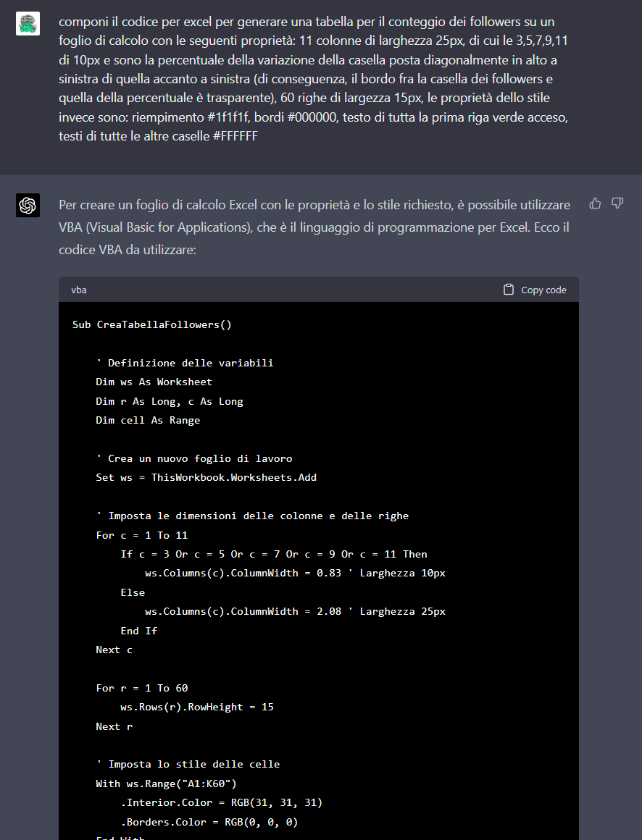Click the 'Next r' code line
This screenshot has height=840, width=642.
[x=114, y=726]
